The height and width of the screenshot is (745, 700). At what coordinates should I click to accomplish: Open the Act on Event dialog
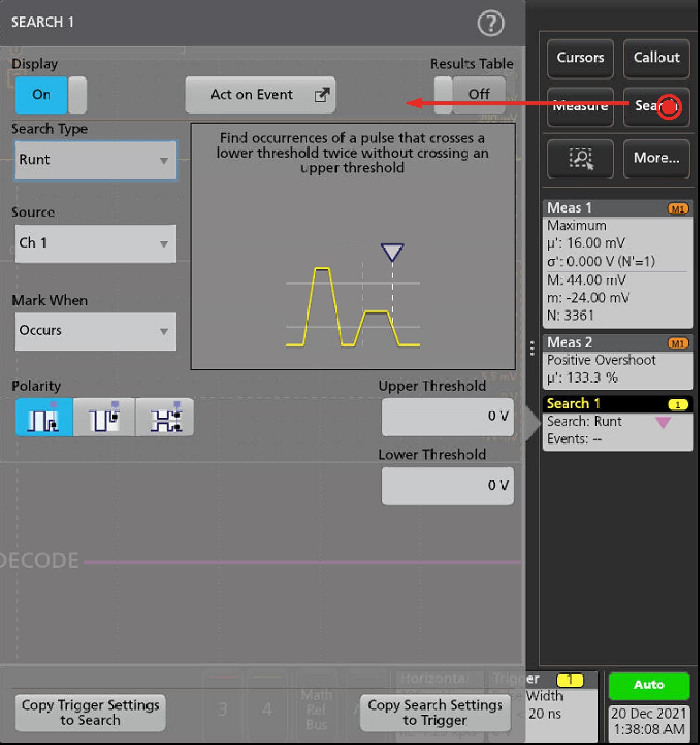click(260, 95)
